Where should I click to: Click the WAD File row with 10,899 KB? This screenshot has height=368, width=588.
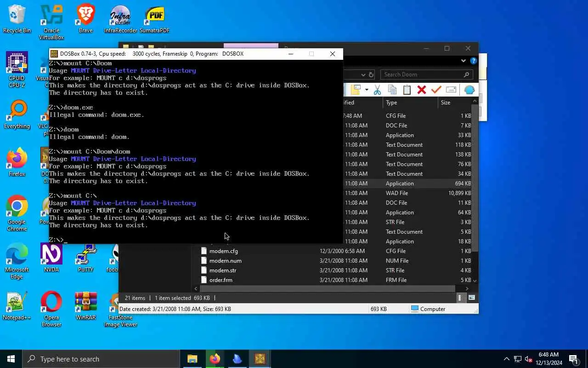tap(407, 193)
